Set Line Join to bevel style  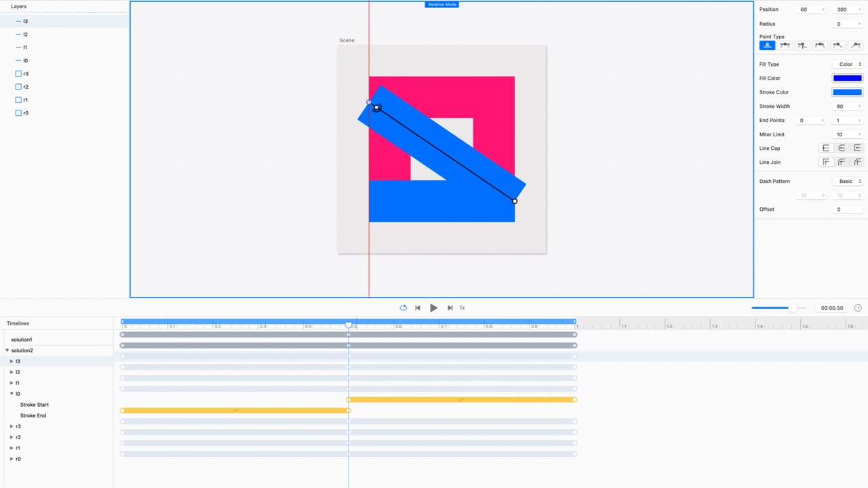point(857,162)
